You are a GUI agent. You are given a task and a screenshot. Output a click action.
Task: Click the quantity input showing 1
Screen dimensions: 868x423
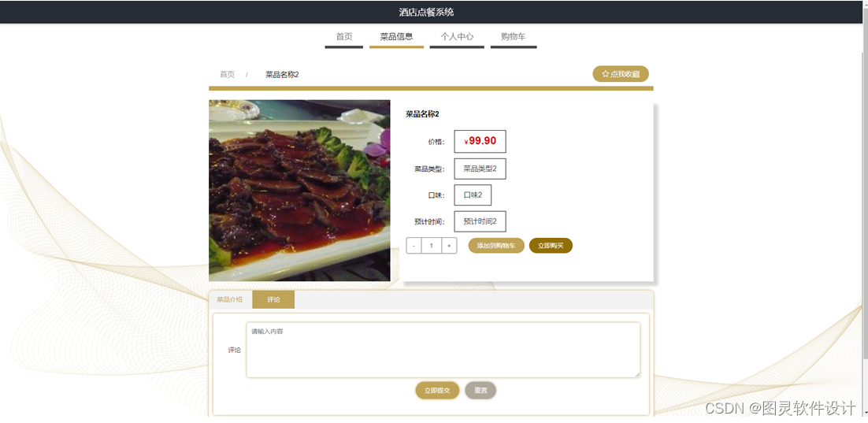pos(431,246)
